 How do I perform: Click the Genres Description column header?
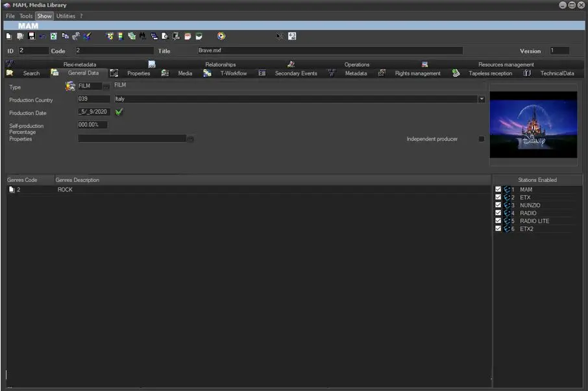(77, 180)
